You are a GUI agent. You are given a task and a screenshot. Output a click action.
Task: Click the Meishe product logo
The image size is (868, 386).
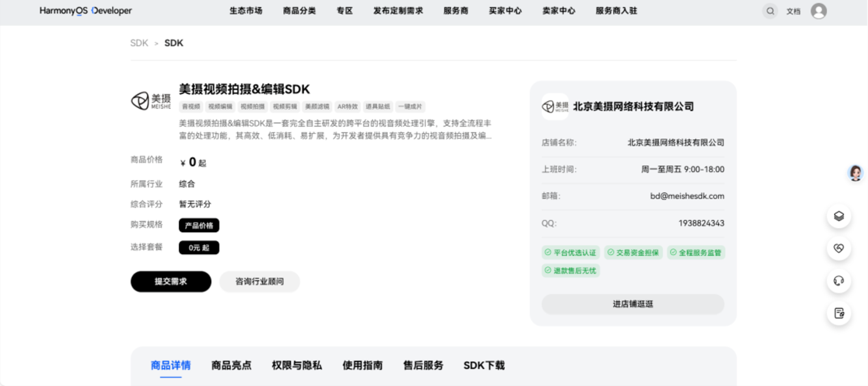click(x=151, y=101)
